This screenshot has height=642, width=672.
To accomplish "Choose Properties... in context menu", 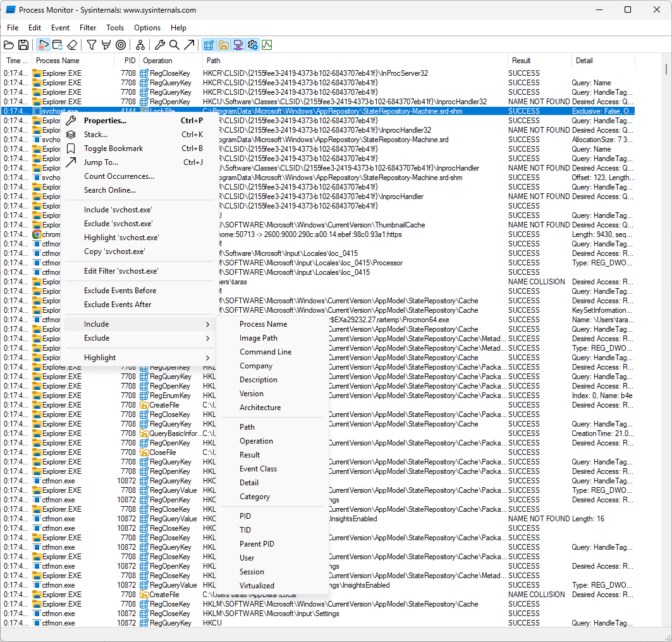I will (x=139, y=121).
